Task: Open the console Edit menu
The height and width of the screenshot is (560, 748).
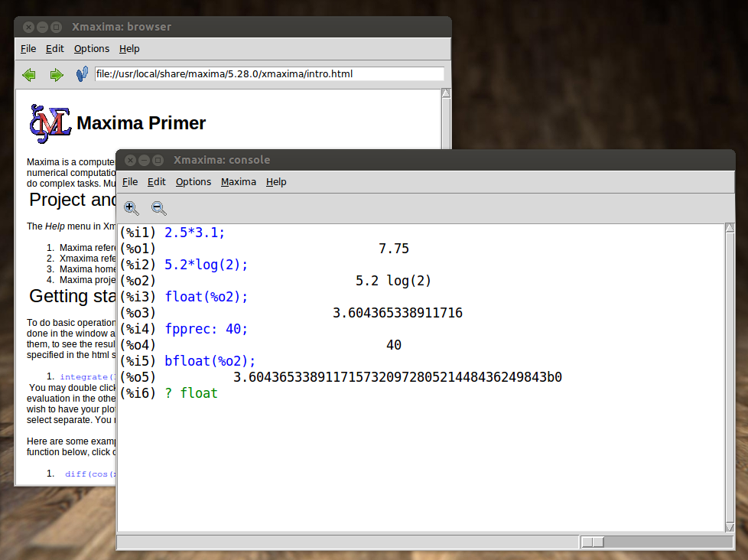Action: click(x=157, y=181)
